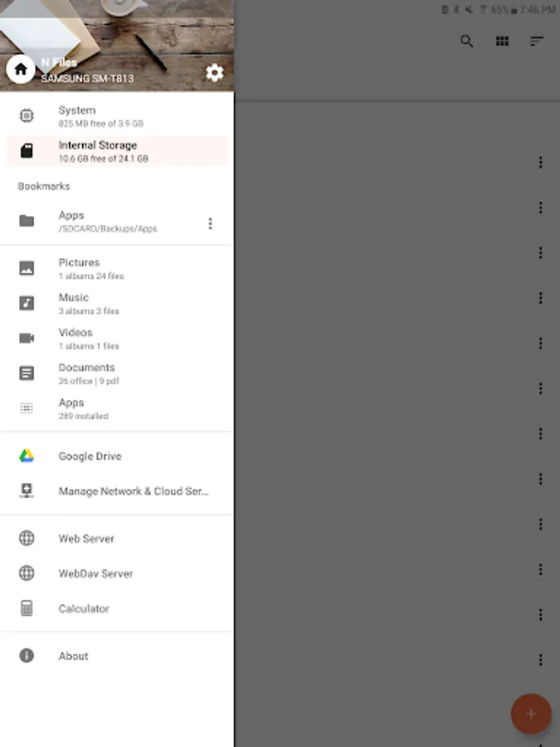
Task: Click the Internal Storage SD card icon
Action: 27,150
